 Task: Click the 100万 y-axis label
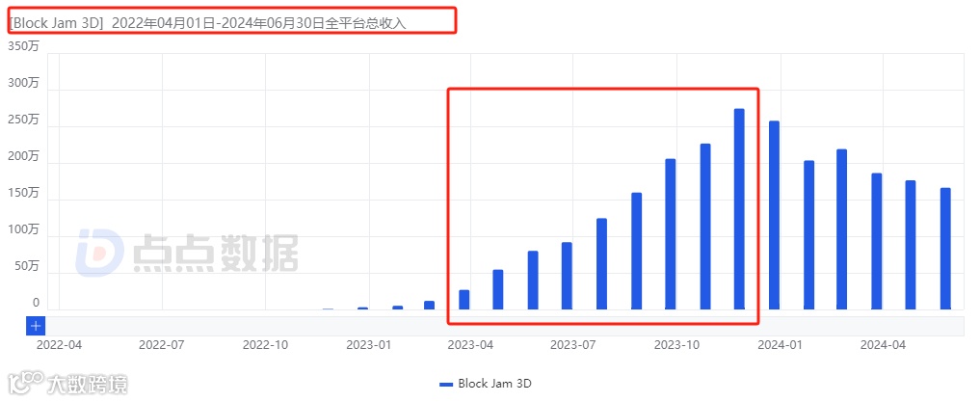pos(23,230)
